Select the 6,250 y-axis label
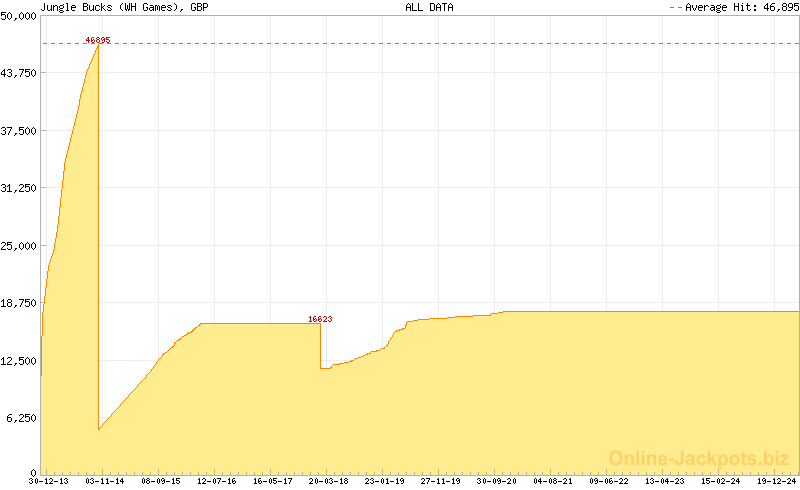800x490 pixels. pos(22,417)
